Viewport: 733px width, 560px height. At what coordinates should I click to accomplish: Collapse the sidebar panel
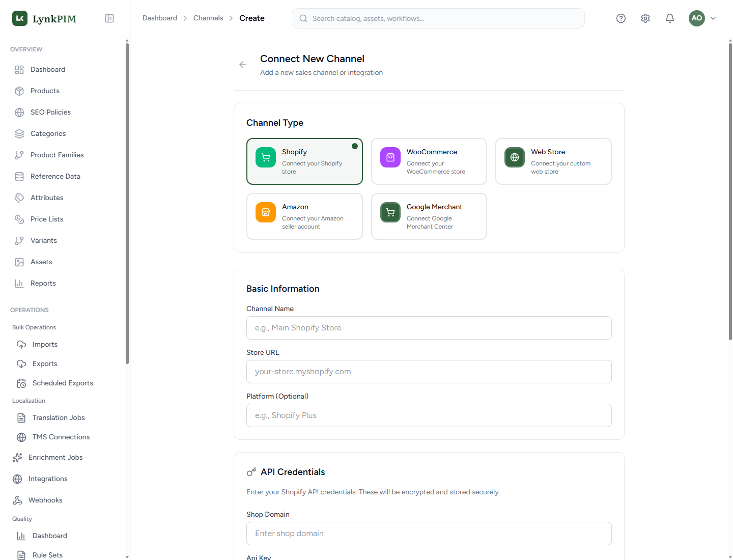coord(109,18)
